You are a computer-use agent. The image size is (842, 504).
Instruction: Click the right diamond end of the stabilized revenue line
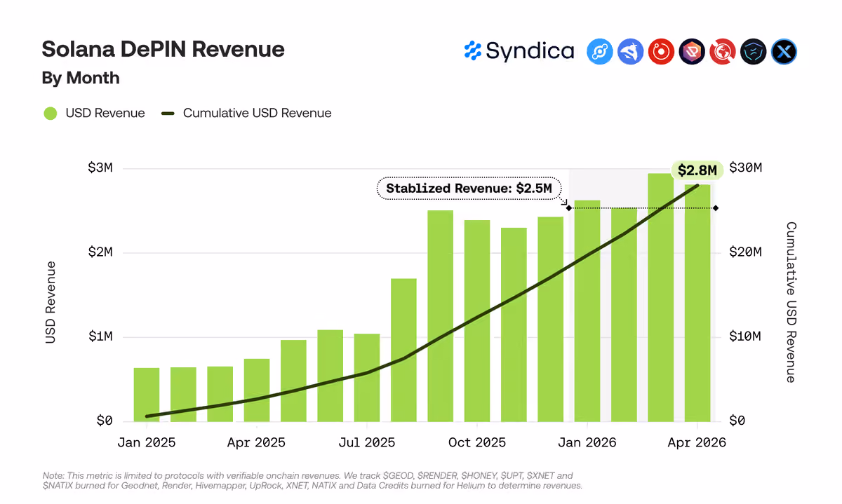point(716,208)
